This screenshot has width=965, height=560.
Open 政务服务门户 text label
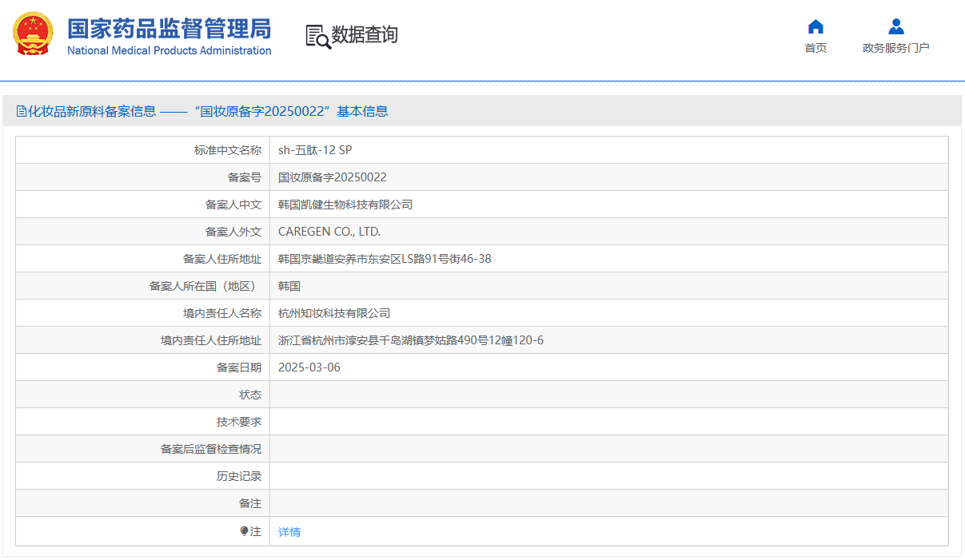tap(895, 48)
